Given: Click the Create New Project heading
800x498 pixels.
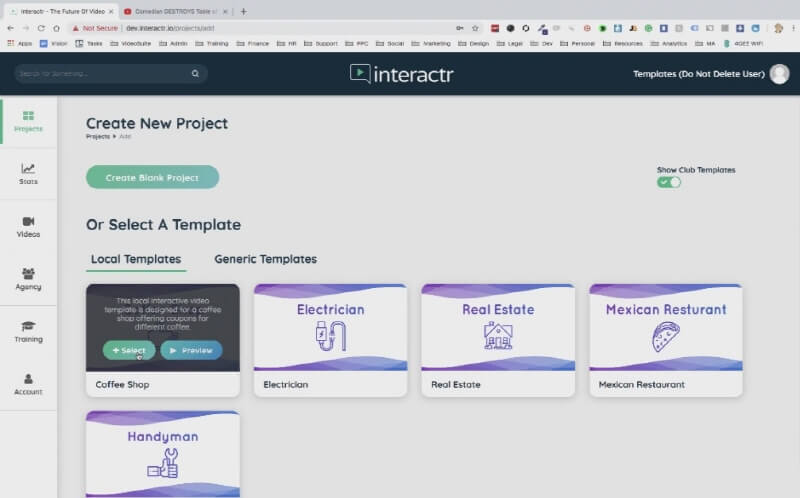Looking at the screenshot, I should pos(157,123).
